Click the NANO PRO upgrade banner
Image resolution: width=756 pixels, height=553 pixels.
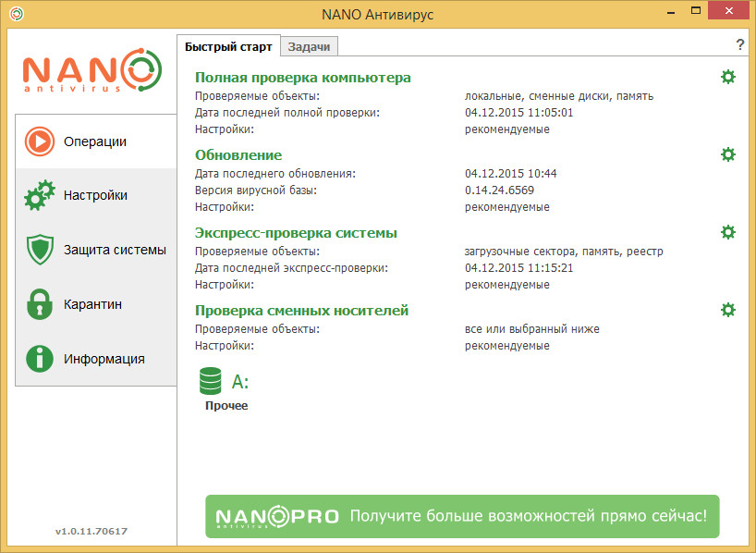(x=462, y=516)
